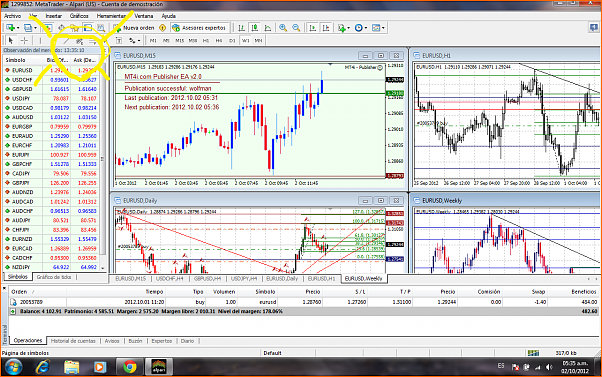Select the Text label tool
This screenshot has width=602, height=377.
point(119,40)
